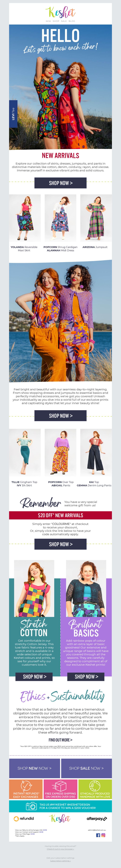Open the SALE menu item in the header

64,21
